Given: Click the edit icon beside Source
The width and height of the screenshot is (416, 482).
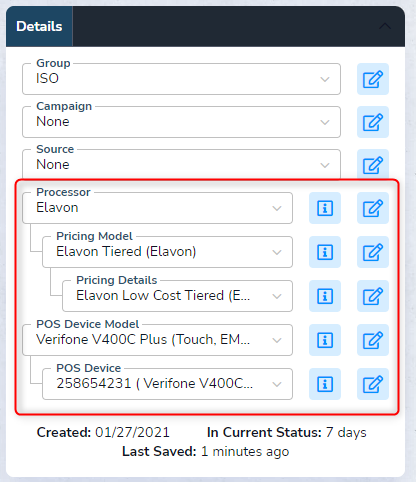Looking at the screenshot, I should (x=373, y=165).
